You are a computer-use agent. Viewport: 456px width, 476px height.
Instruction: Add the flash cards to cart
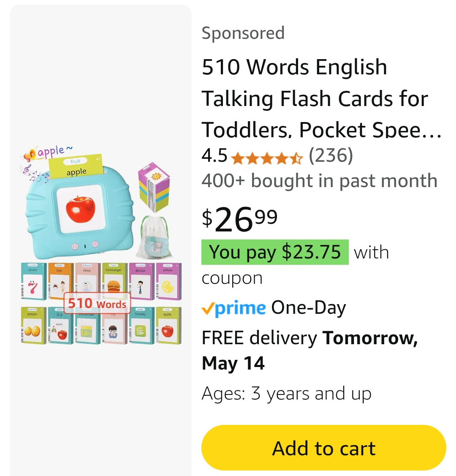pos(323,448)
